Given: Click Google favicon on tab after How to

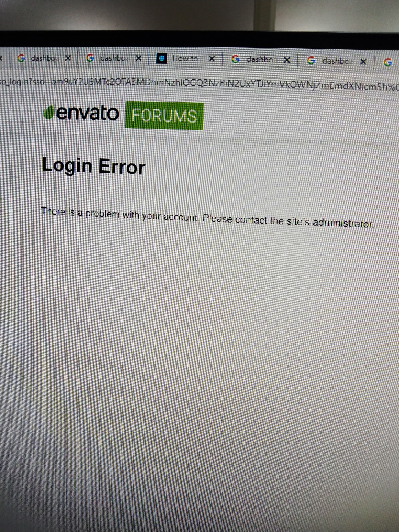Looking at the screenshot, I should (235, 59).
